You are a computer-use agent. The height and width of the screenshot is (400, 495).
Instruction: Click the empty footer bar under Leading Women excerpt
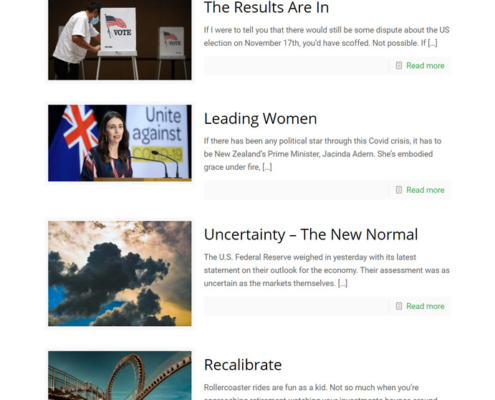[x=296, y=190]
